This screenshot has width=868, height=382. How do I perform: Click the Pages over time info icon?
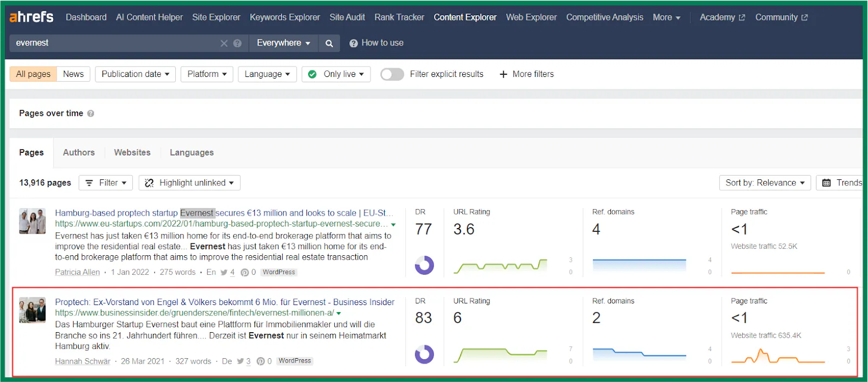(91, 114)
